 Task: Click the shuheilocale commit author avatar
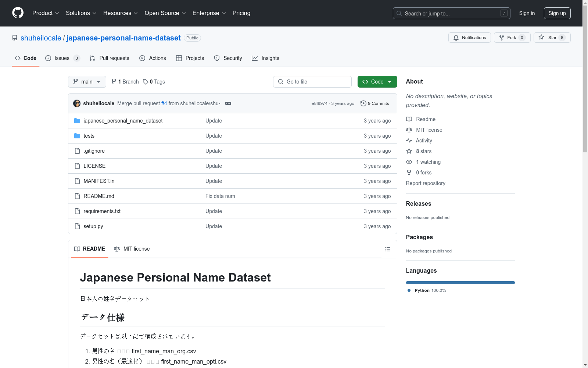coord(77,103)
